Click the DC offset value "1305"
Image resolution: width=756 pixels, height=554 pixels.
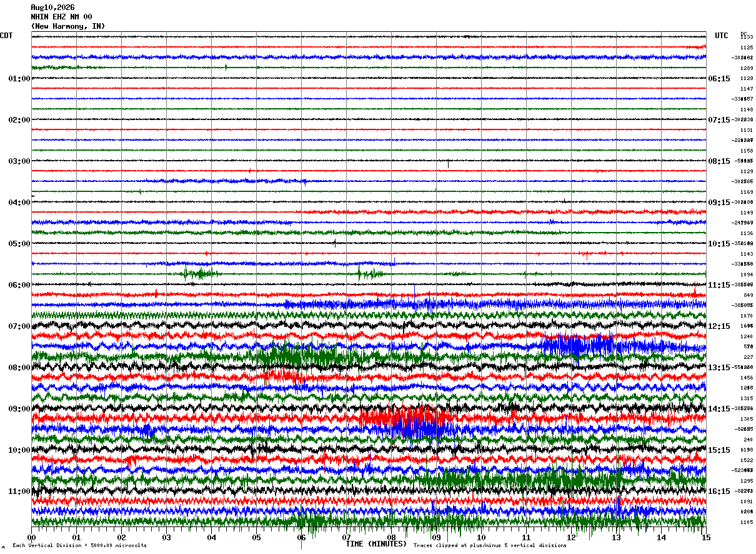(x=747, y=419)
